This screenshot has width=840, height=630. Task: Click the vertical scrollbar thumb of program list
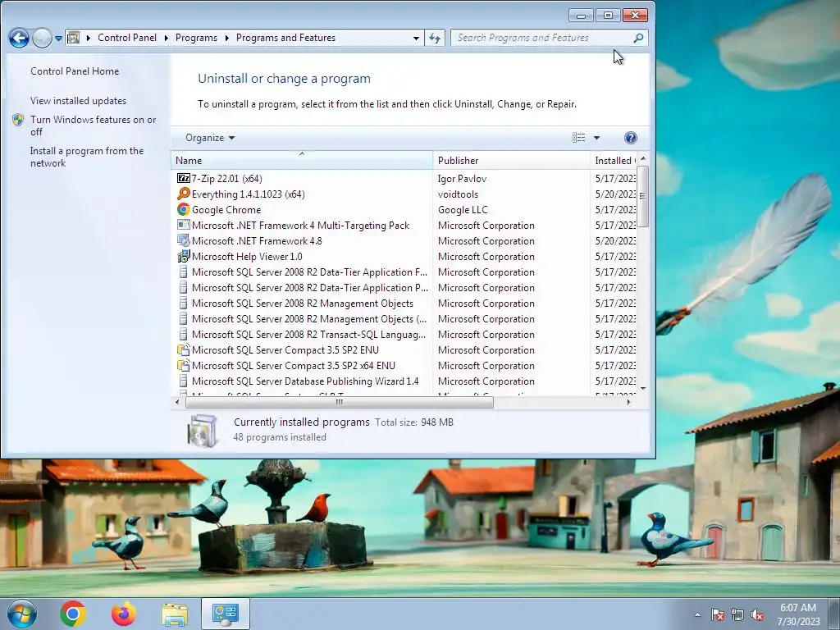tap(643, 196)
